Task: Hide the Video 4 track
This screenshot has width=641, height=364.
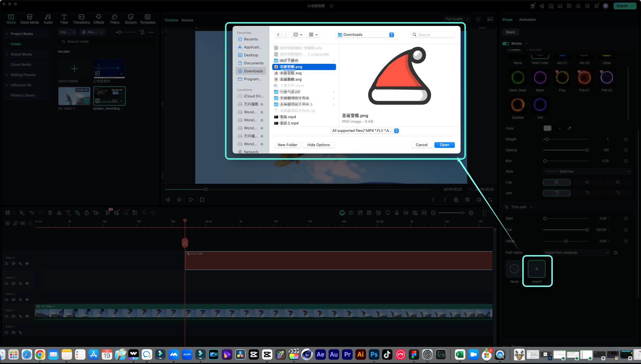Action: click(27, 263)
